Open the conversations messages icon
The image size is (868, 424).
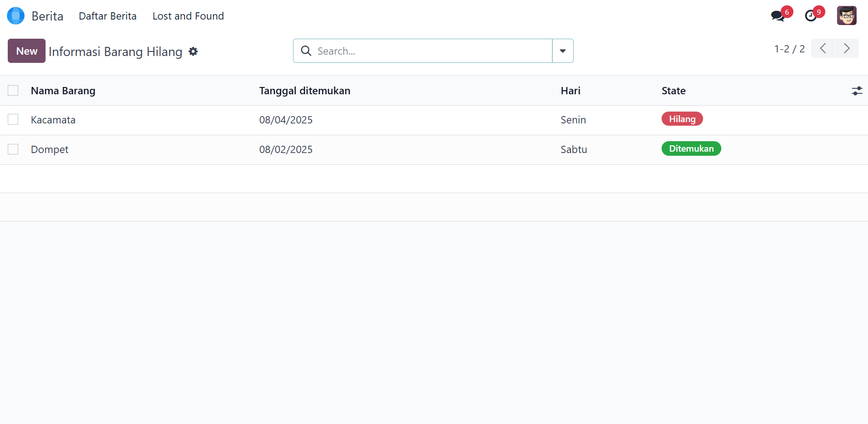pyautogui.click(x=777, y=16)
